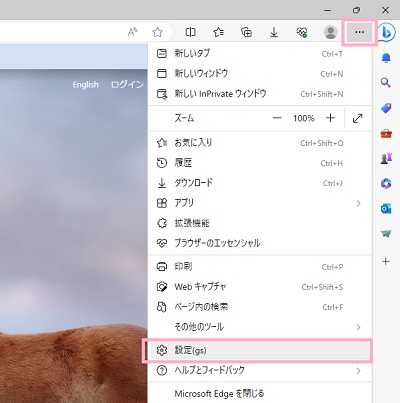This screenshot has width=400, height=403.
Task: Open the Read aloud icon in address bar
Action: 133,32
